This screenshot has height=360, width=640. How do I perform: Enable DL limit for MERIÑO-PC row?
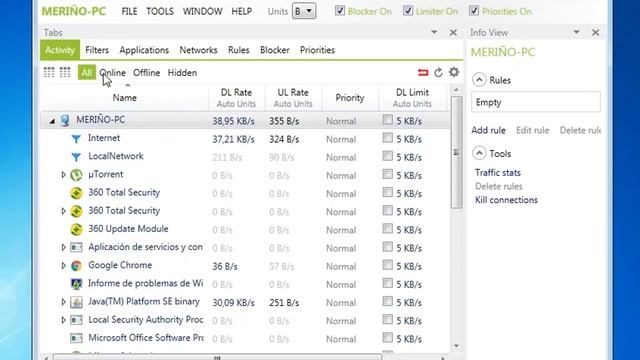[388, 120]
